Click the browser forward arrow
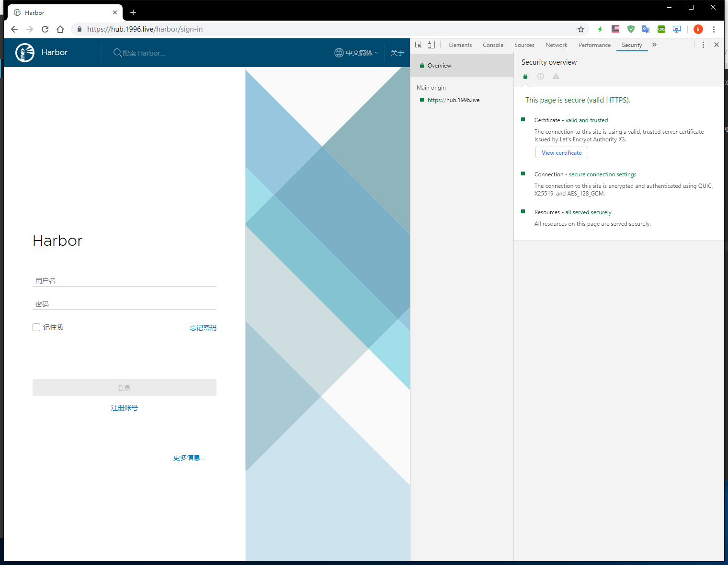 [x=30, y=29]
